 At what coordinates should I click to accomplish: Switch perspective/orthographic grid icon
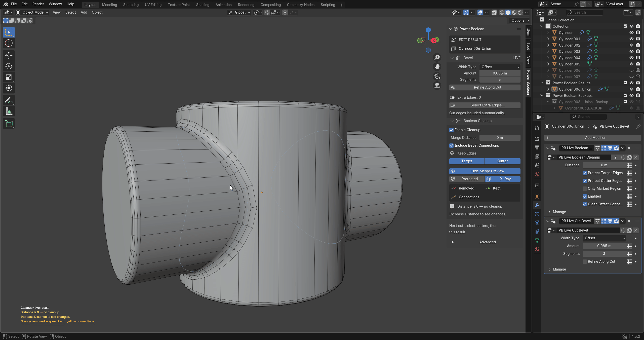click(x=437, y=86)
